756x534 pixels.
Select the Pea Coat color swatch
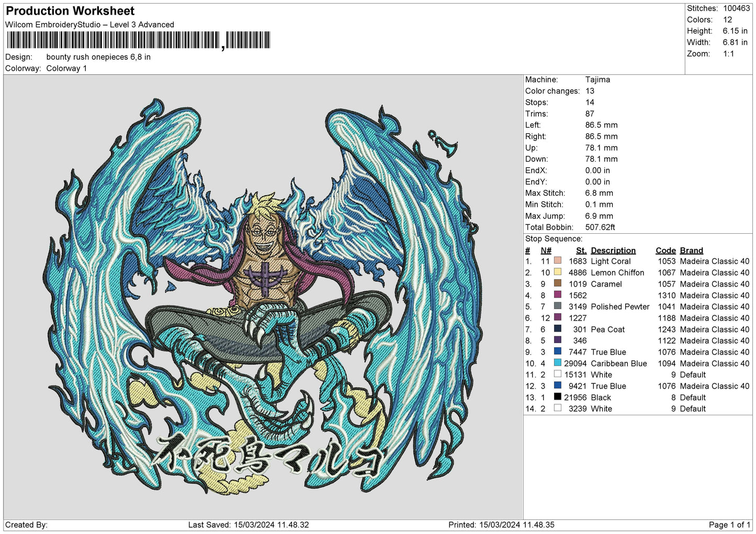click(558, 329)
